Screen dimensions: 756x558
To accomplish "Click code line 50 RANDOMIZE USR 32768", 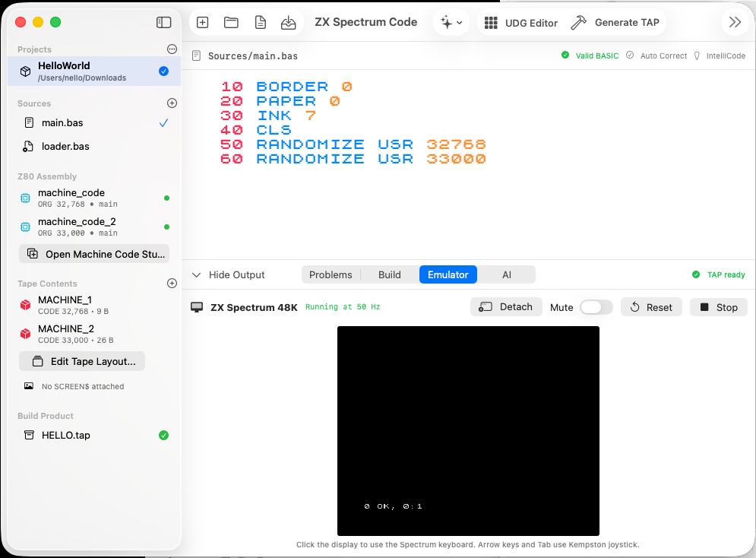I will click(353, 144).
